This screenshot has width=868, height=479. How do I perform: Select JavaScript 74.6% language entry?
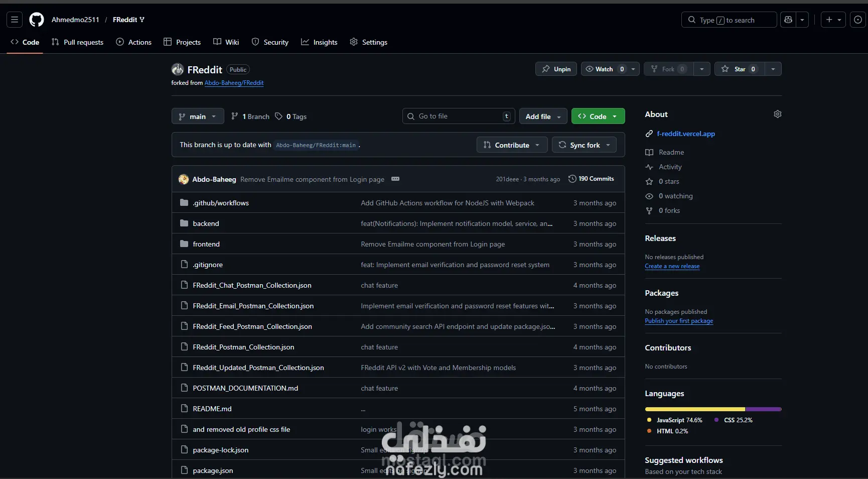(x=674, y=420)
